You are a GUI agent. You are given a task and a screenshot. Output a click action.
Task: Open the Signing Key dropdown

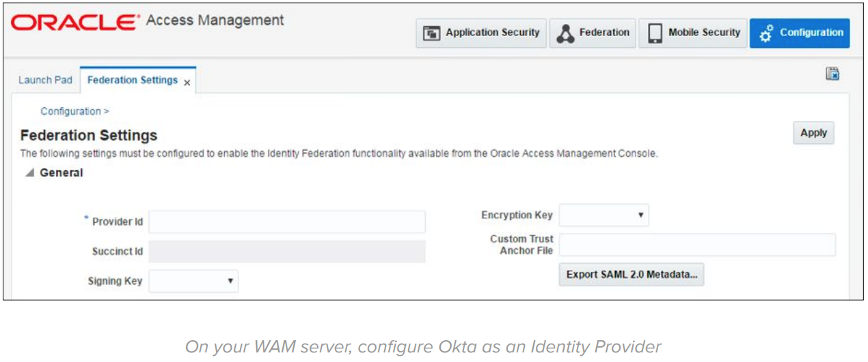pos(193,281)
